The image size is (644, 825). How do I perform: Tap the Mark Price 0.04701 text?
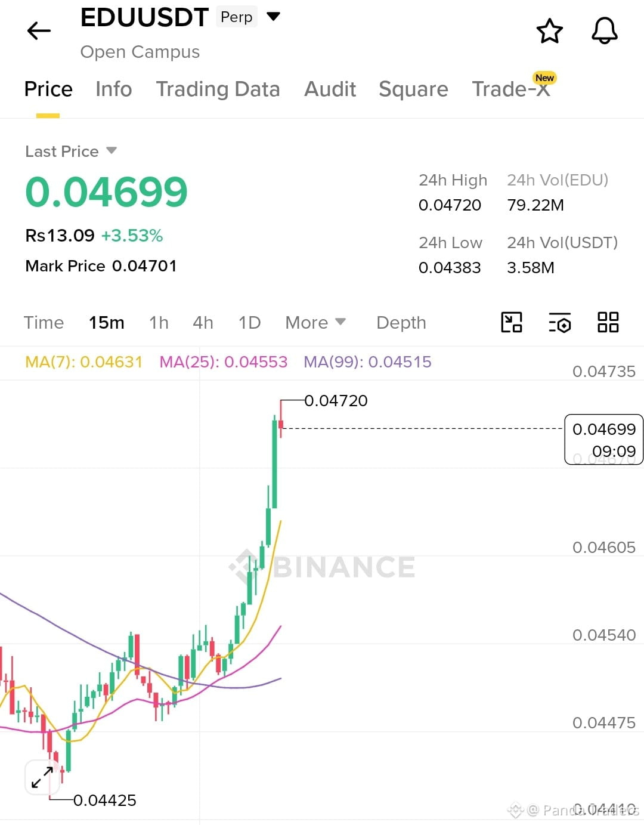click(x=101, y=265)
